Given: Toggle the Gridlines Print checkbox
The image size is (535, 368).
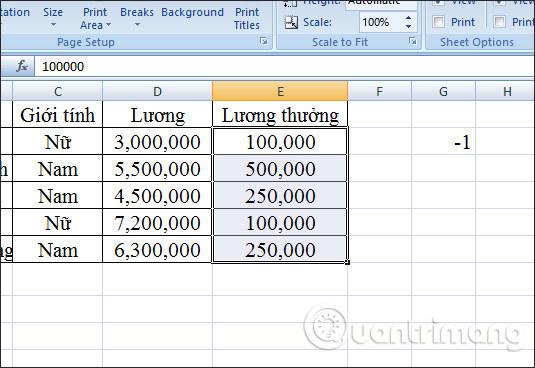Looking at the screenshot, I should point(438,22).
